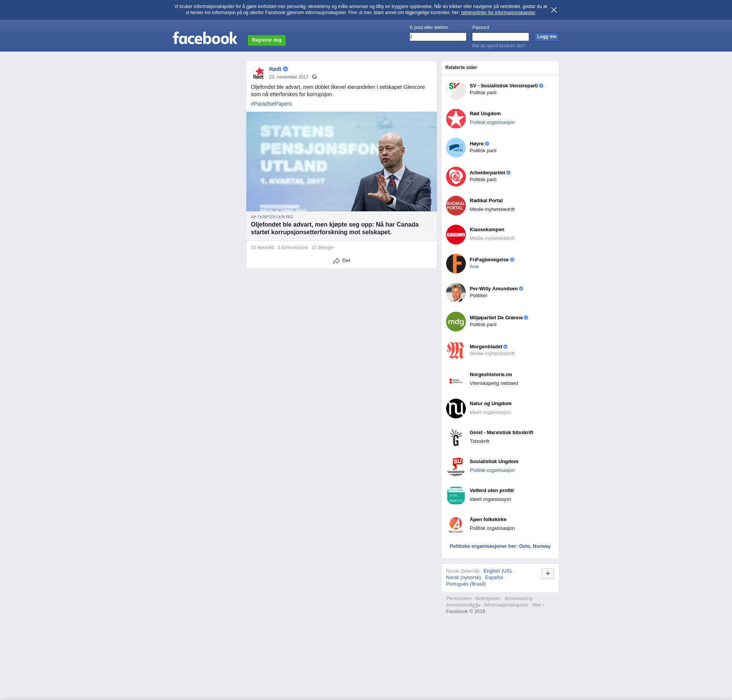Open Arbeiderpartiet rose logo
This screenshot has height=700, width=732.
[x=456, y=177]
